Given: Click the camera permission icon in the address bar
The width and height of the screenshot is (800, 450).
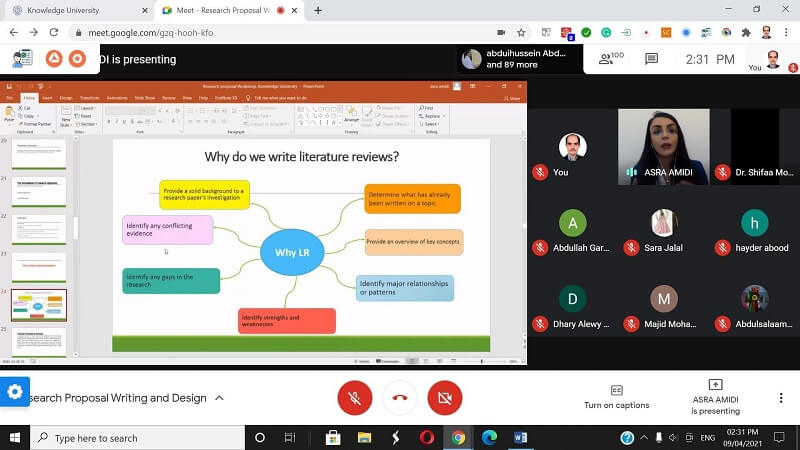Looking at the screenshot, I should pyautogui.click(x=501, y=33).
